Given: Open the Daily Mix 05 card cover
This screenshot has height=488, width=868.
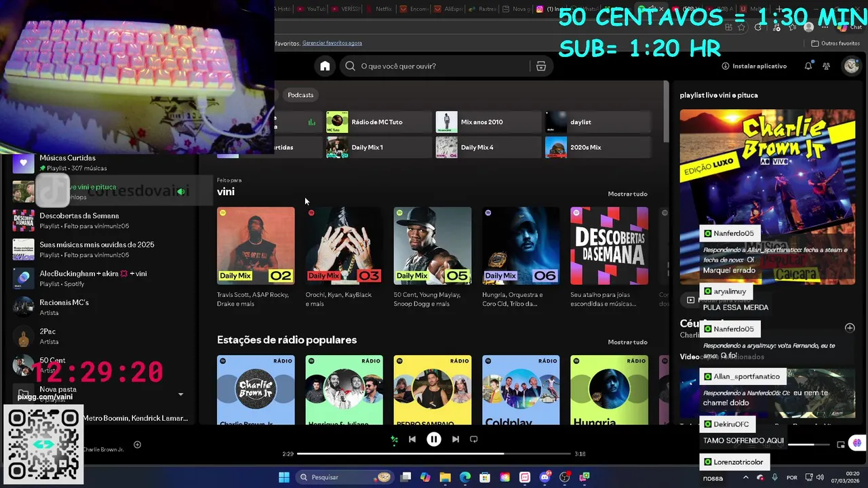Looking at the screenshot, I should tap(432, 245).
